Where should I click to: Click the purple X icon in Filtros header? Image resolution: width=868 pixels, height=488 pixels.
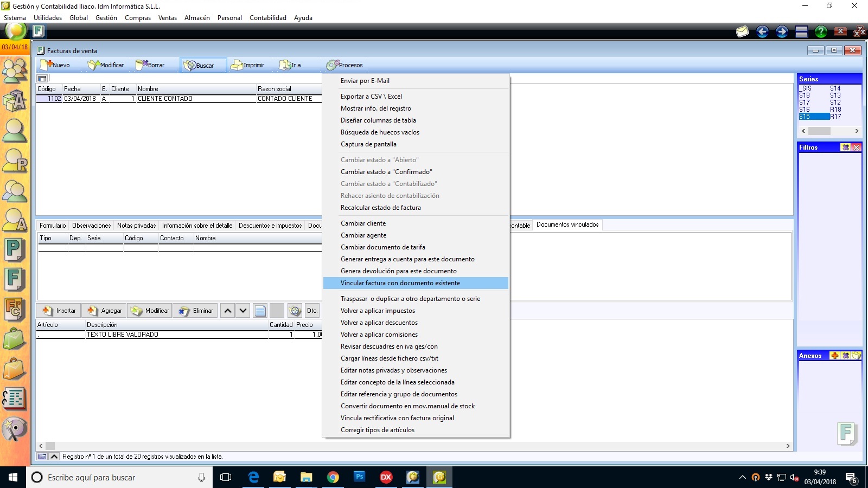point(845,147)
